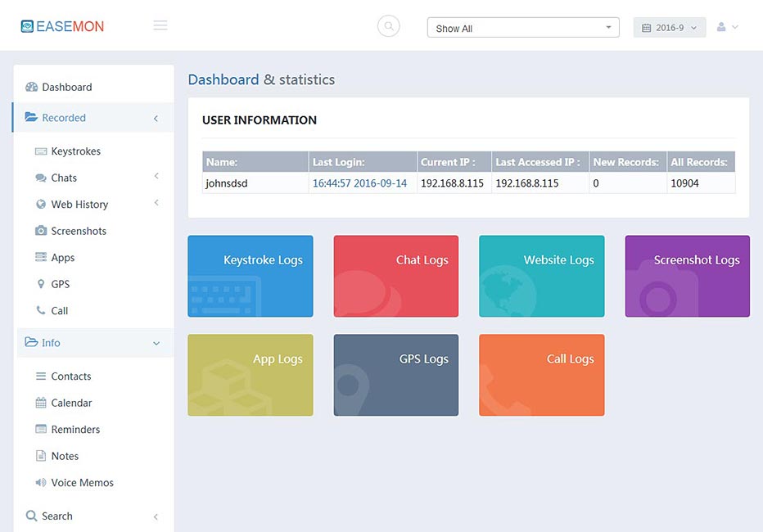763x532 pixels.
Task: Open the user account menu icon
Action: [x=727, y=27]
